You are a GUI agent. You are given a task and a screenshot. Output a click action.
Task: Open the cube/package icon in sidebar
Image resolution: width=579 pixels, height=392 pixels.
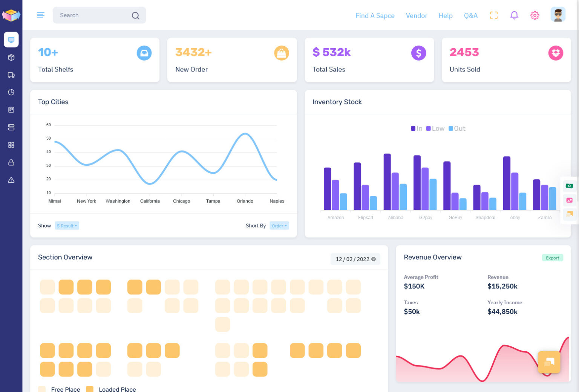[x=11, y=58]
